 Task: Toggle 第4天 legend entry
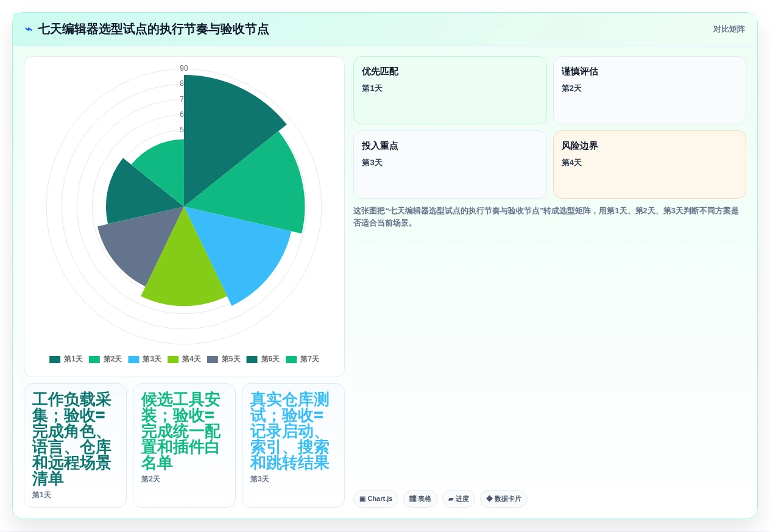184,360
